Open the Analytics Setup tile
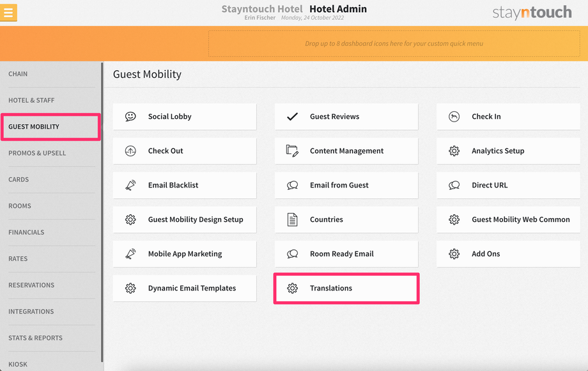 point(508,151)
